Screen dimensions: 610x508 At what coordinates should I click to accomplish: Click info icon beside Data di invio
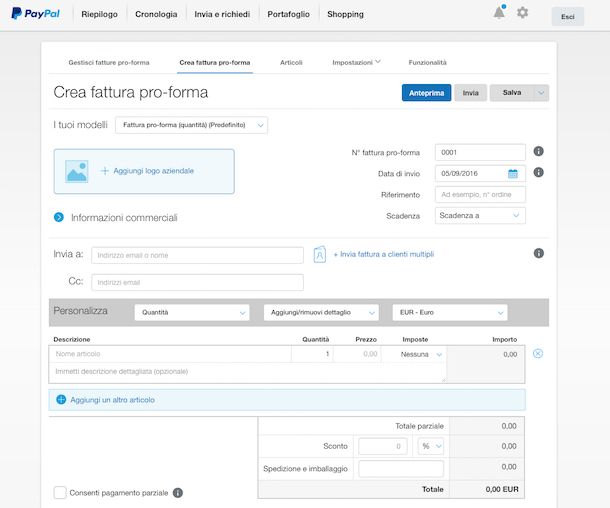pos(538,172)
